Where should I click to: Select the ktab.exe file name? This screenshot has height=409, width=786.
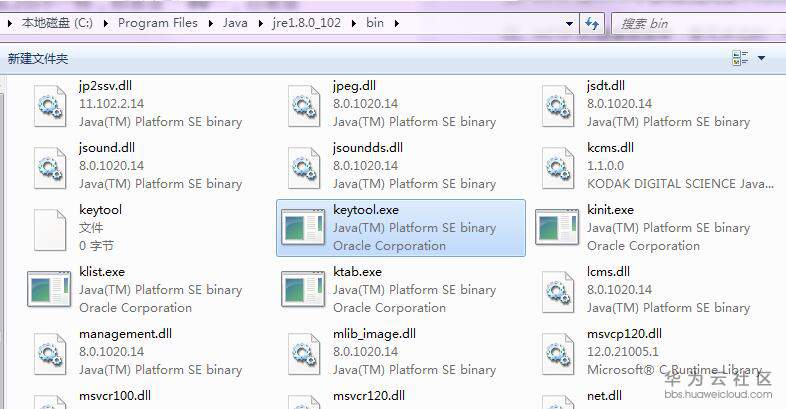tap(357, 272)
